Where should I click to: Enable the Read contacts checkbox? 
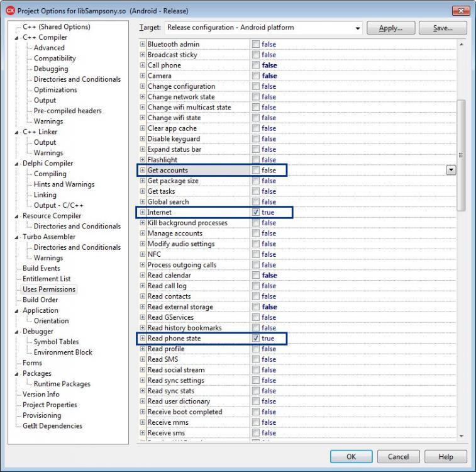click(x=256, y=296)
